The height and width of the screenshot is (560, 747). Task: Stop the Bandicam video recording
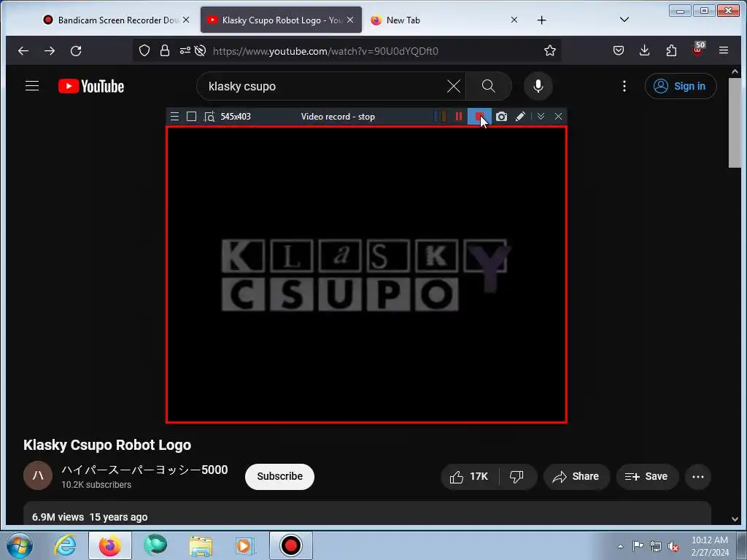[x=479, y=117]
